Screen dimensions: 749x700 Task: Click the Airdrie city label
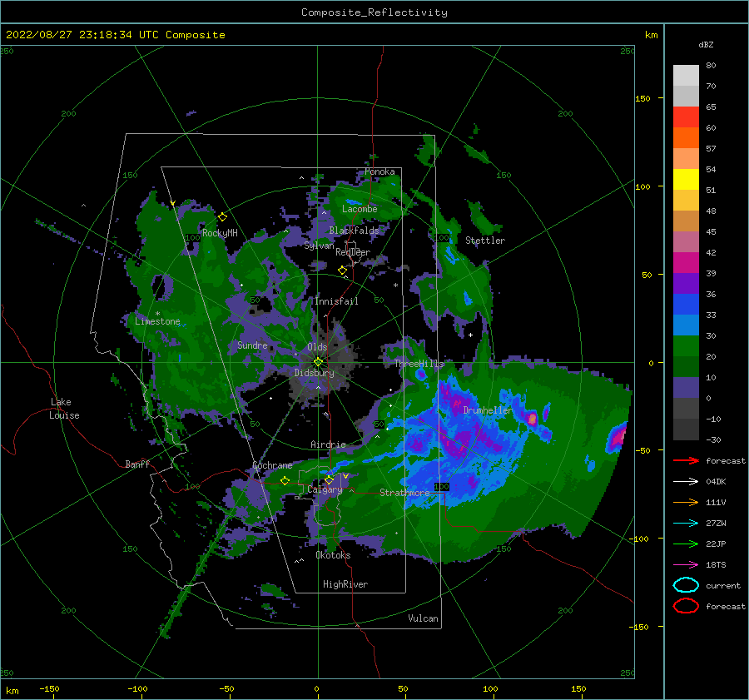coord(328,444)
